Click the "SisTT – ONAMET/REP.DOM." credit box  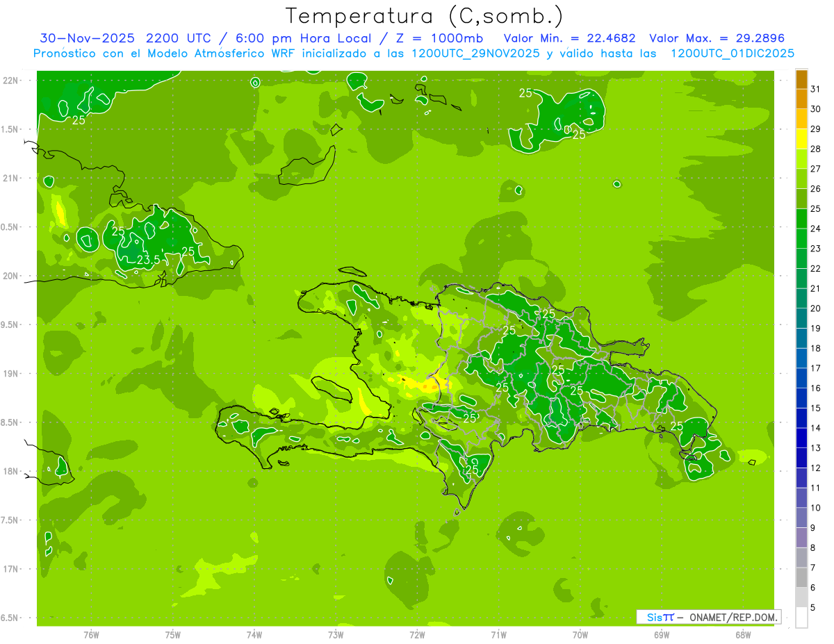click(708, 617)
